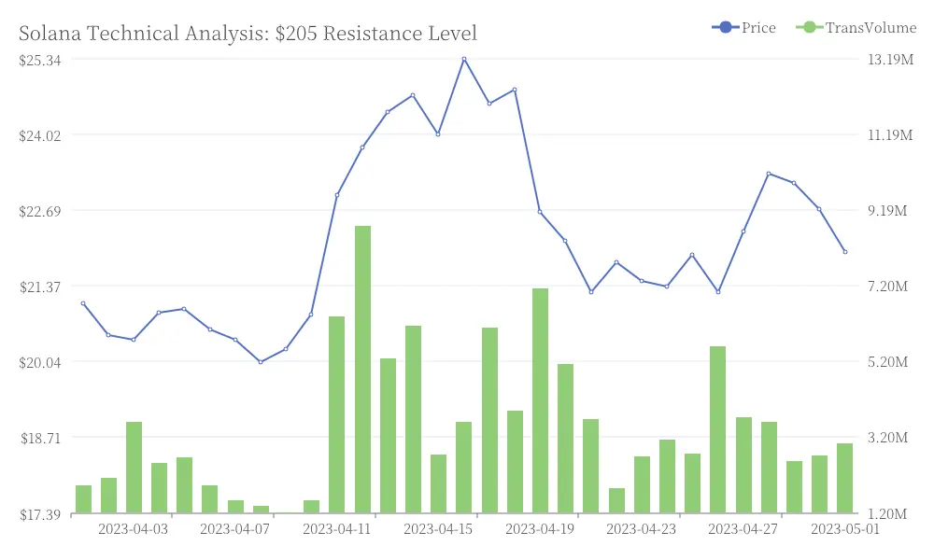Click the 13.19M volume axis label
The image size is (934, 560).
click(890, 59)
